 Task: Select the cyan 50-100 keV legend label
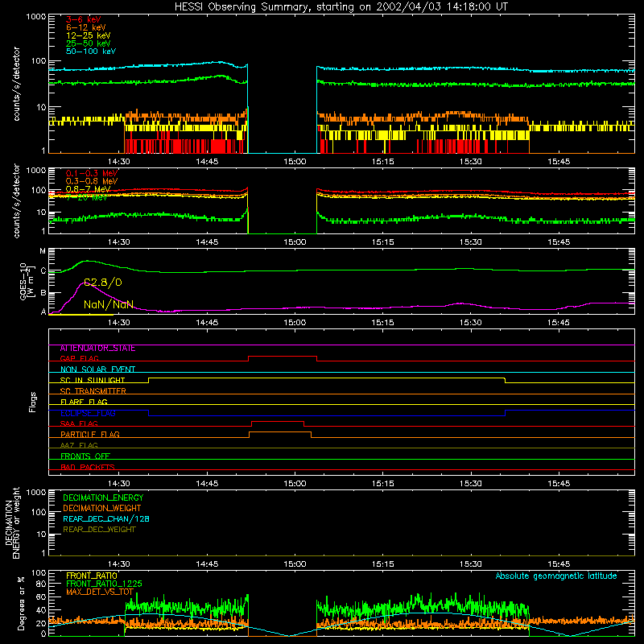[x=91, y=52]
